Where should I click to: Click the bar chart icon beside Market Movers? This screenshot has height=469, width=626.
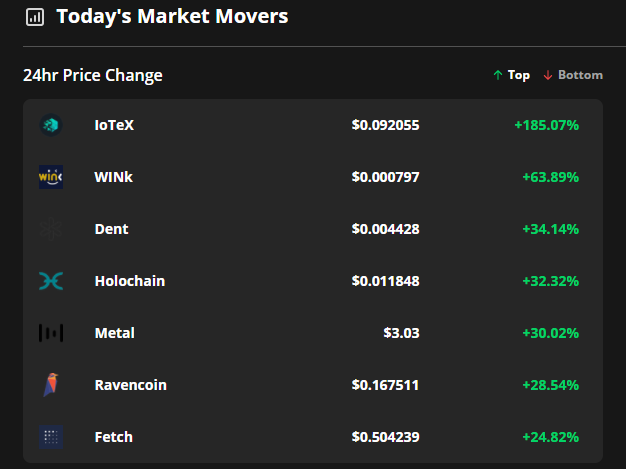[x=35, y=17]
